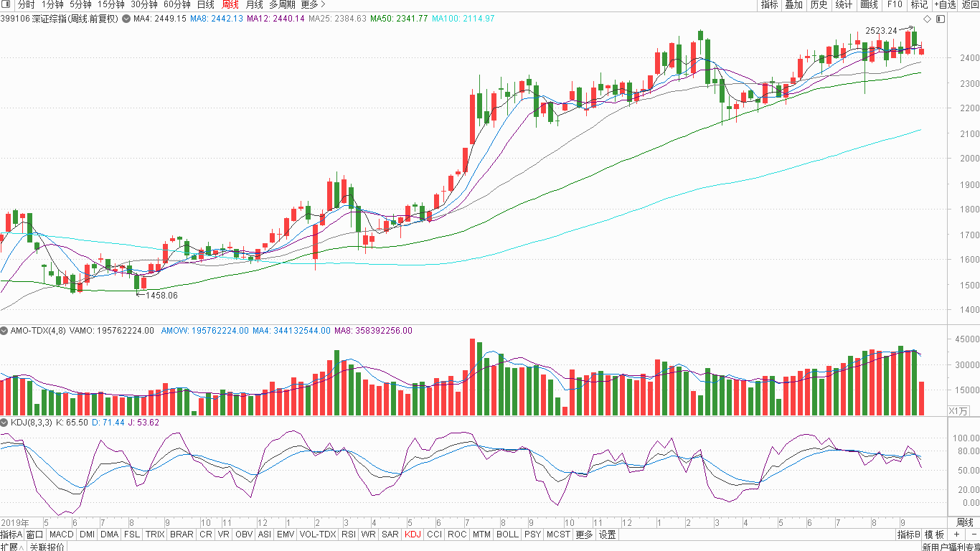Click the 周线 label at bottom right

click(x=965, y=522)
